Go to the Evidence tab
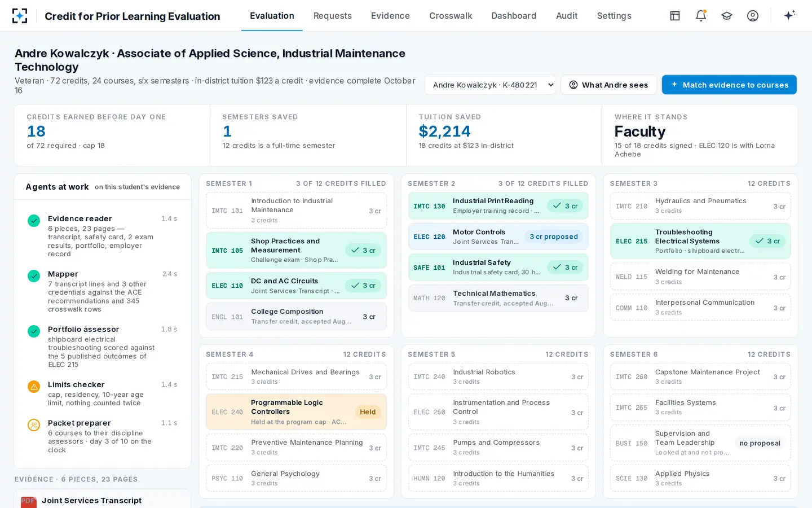 (390, 16)
